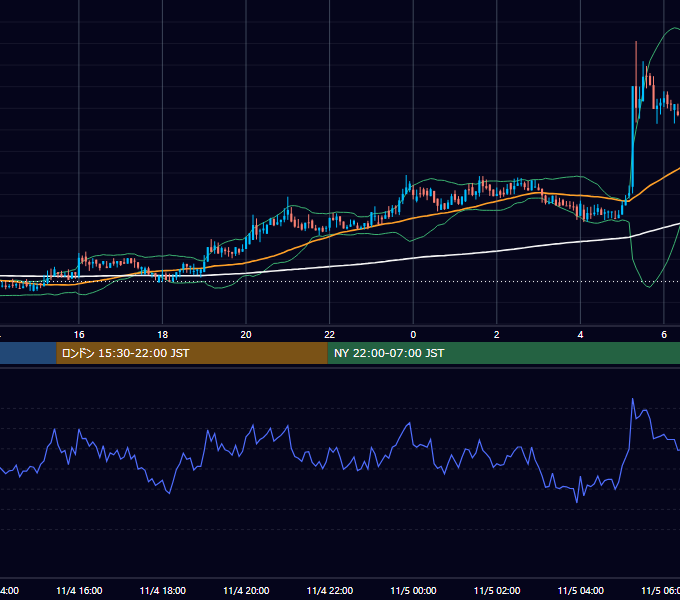Click the 11/5 02:00 label on oscillator axis
This screenshot has width=680, height=600.
(x=497, y=590)
